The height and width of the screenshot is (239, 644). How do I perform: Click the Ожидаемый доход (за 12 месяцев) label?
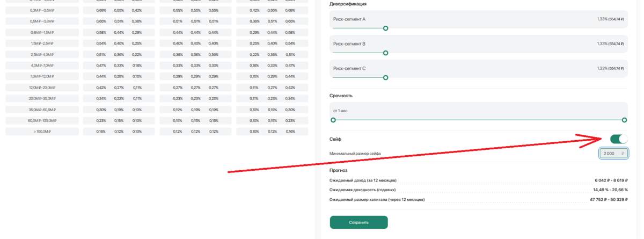[363, 180]
